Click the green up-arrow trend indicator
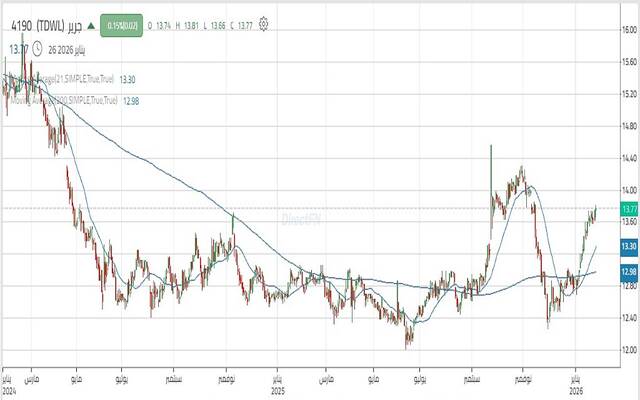The width and height of the screenshot is (640, 400). point(92,25)
